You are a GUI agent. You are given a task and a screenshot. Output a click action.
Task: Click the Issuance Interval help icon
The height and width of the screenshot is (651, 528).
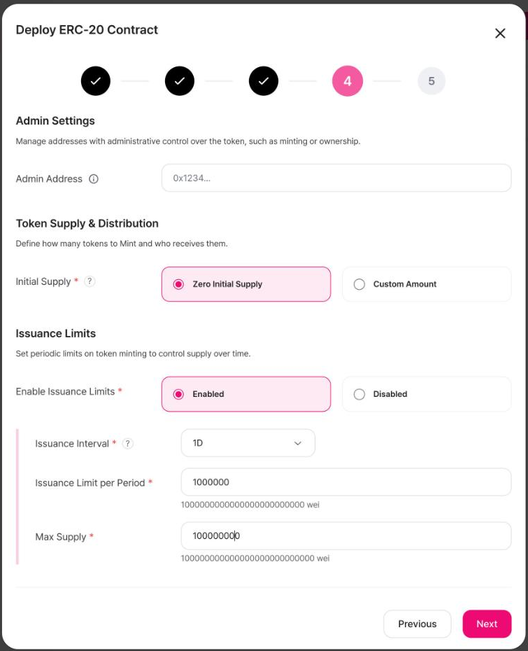(x=128, y=443)
